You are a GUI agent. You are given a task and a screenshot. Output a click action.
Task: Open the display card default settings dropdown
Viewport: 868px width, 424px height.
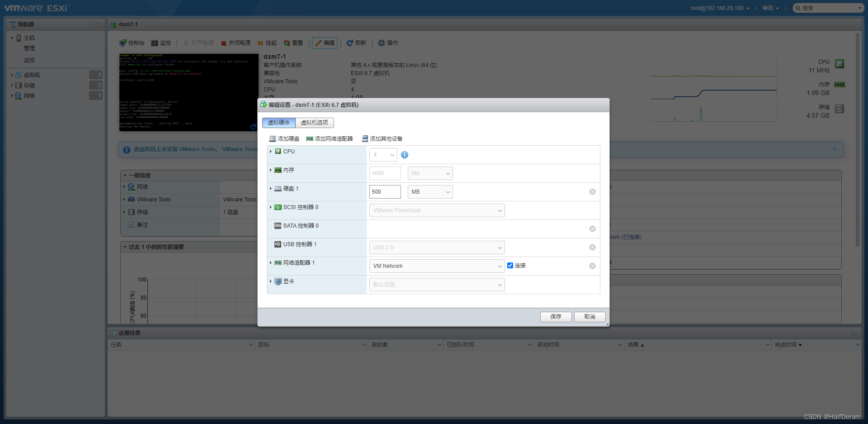click(437, 285)
